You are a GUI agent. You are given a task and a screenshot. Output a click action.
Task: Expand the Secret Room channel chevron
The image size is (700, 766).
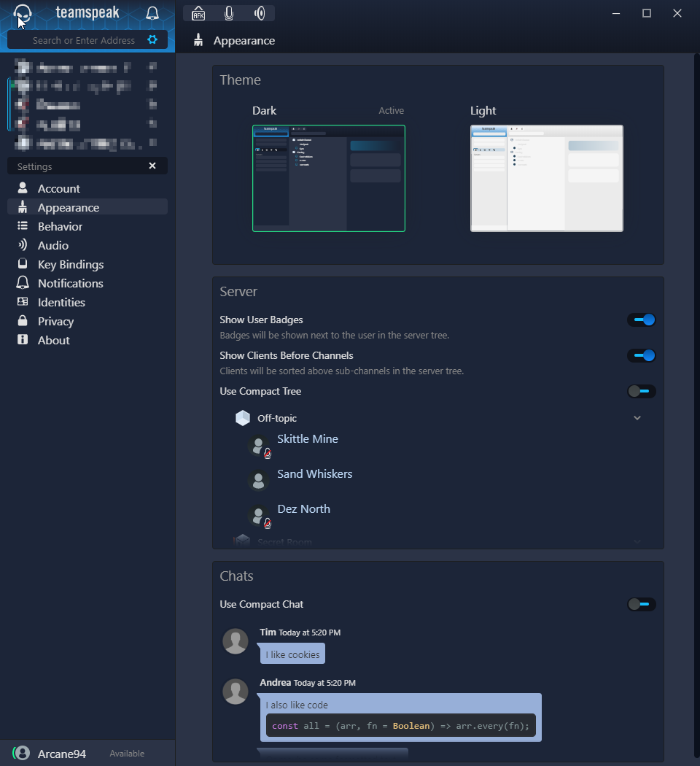(637, 542)
